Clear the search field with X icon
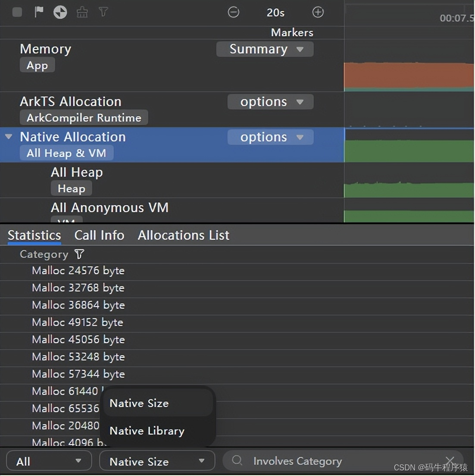 coord(450,460)
